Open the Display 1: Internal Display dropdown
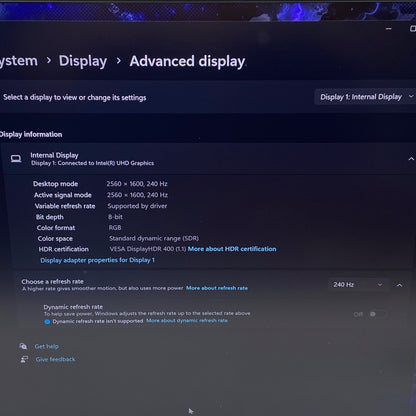Viewport: 416px width, 416px height. tap(366, 97)
